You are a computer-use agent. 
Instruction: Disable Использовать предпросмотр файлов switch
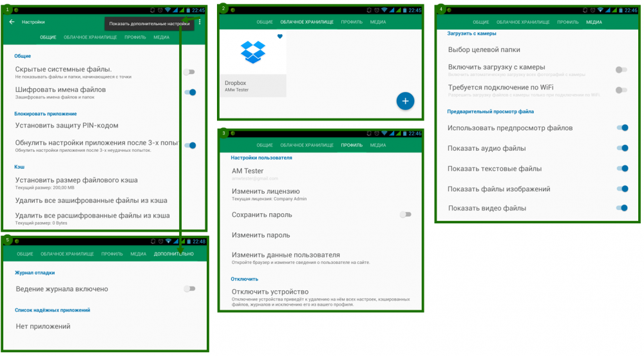[x=622, y=127]
